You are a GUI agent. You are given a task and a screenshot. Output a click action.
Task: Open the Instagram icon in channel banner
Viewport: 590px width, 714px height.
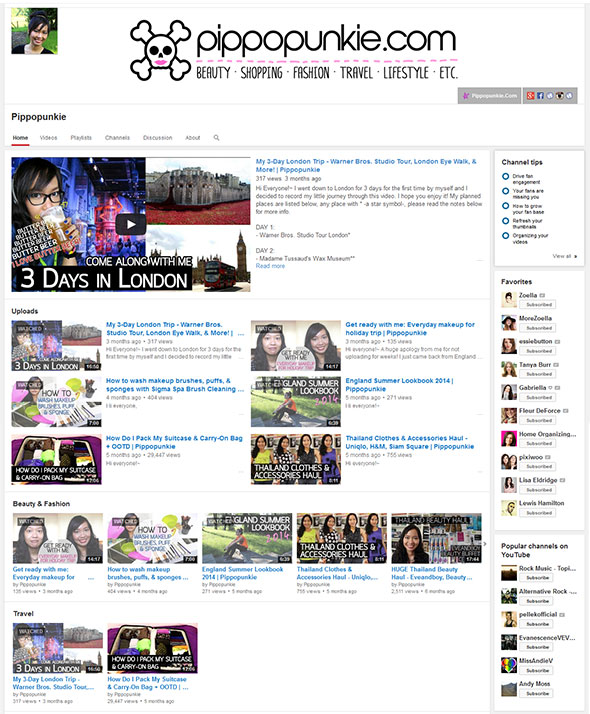[559, 96]
